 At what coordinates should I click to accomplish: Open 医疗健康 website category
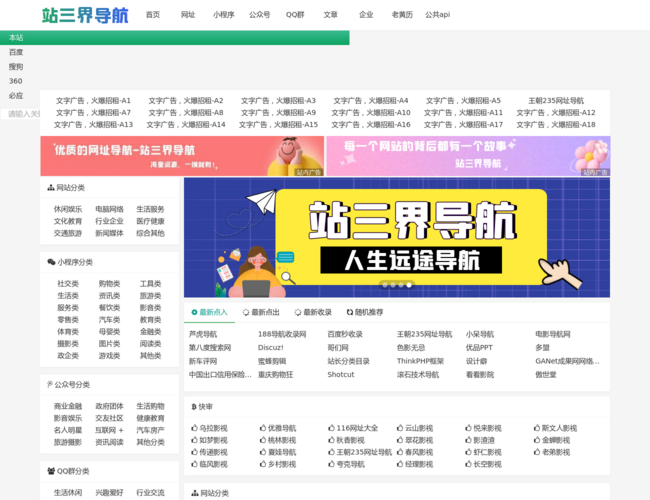click(x=150, y=221)
